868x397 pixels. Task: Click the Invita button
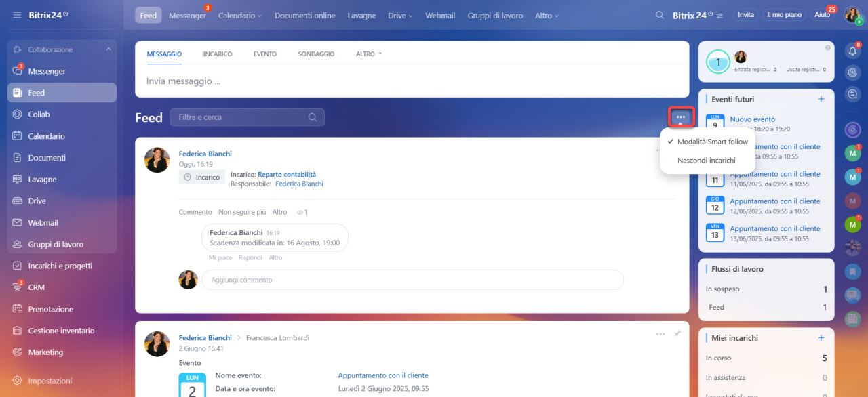click(746, 15)
